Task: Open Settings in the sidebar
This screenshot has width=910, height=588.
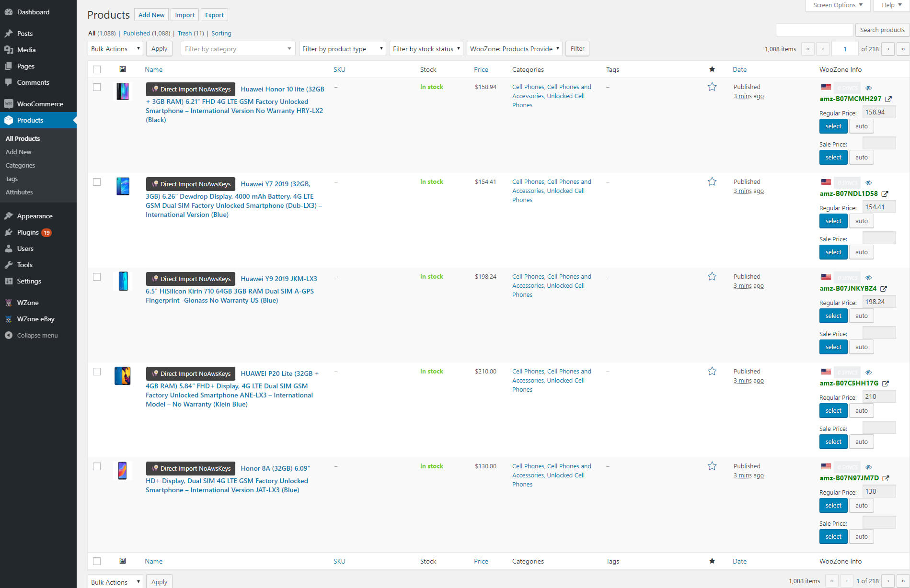Action: click(29, 281)
